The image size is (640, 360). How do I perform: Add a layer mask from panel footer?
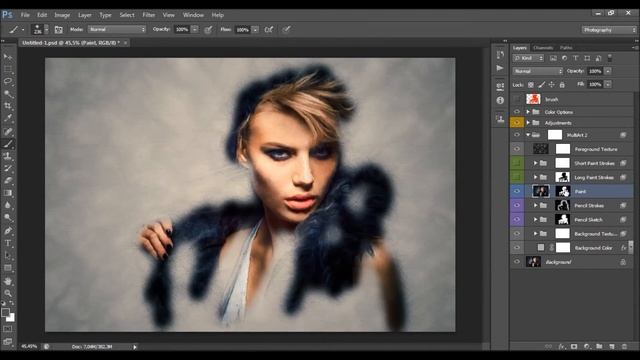(574, 347)
